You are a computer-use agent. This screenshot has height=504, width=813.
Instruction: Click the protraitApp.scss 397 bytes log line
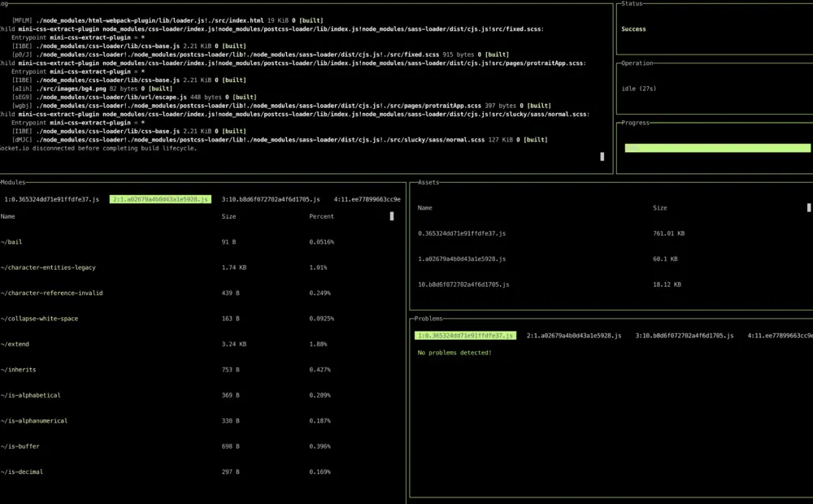pos(281,106)
